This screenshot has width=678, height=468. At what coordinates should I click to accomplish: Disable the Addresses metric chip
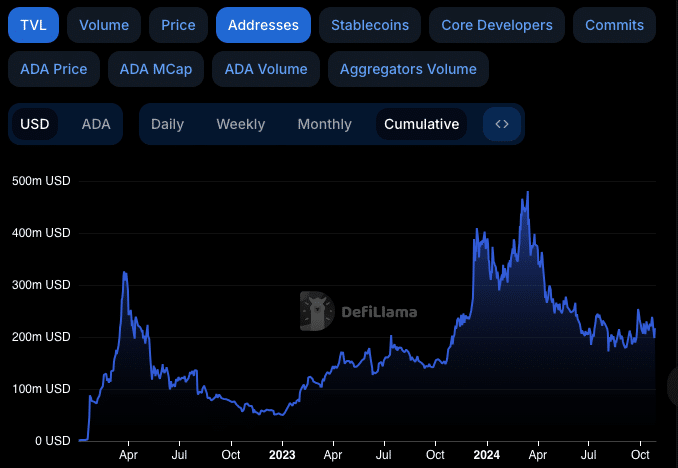[263, 24]
